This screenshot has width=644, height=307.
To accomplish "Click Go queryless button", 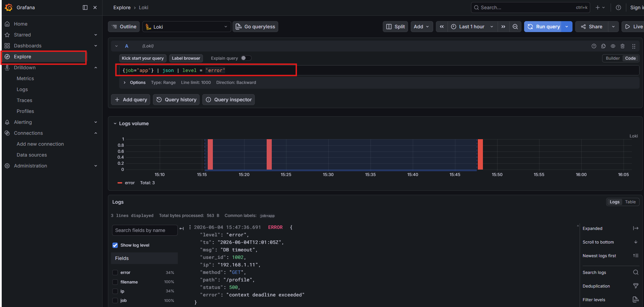I will (x=255, y=27).
